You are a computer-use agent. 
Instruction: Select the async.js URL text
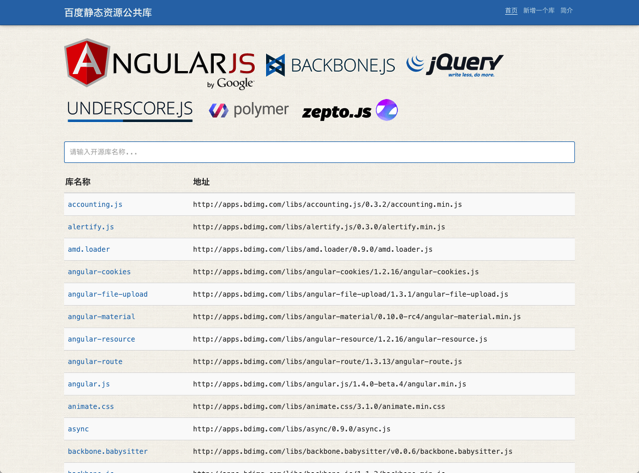[x=291, y=429]
